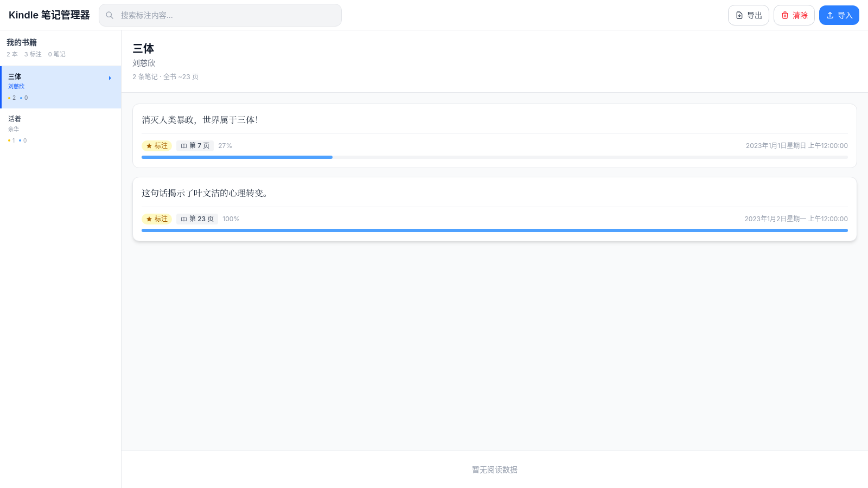
Task: Click yellow highlight count dot under 三体
Action: point(9,98)
